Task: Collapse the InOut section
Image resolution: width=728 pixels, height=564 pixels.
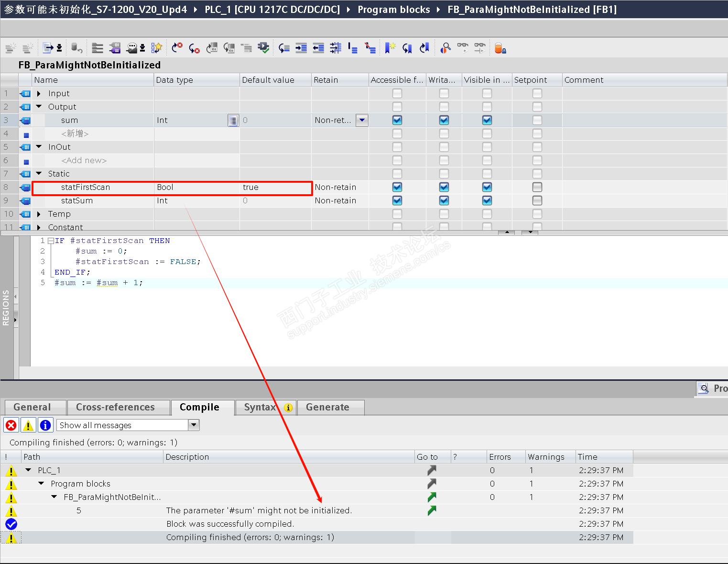Action: (39, 147)
